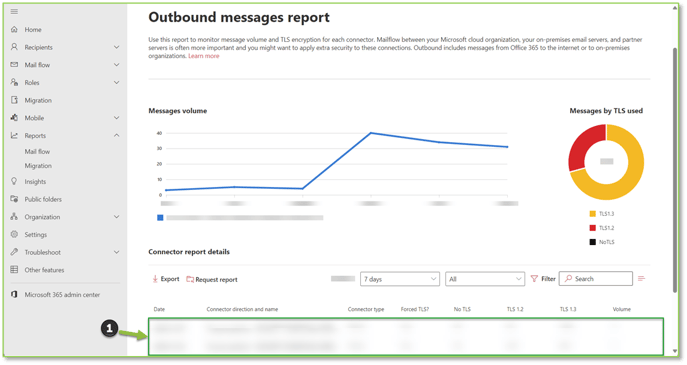Click the Filter funnel icon
Image resolution: width=687 pixels, height=365 pixels.
[x=534, y=279]
